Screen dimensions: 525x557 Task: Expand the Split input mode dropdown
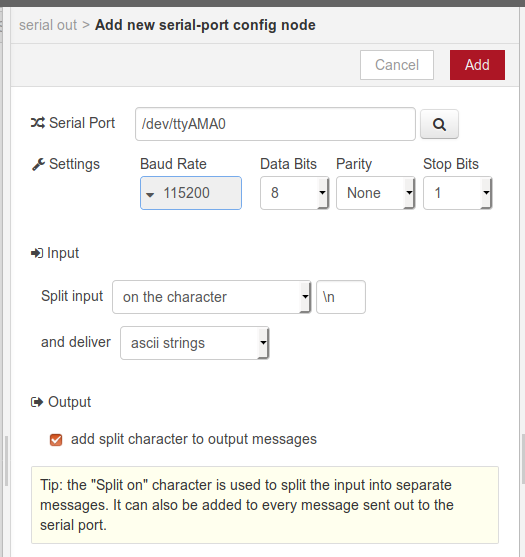[x=212, y=297]
